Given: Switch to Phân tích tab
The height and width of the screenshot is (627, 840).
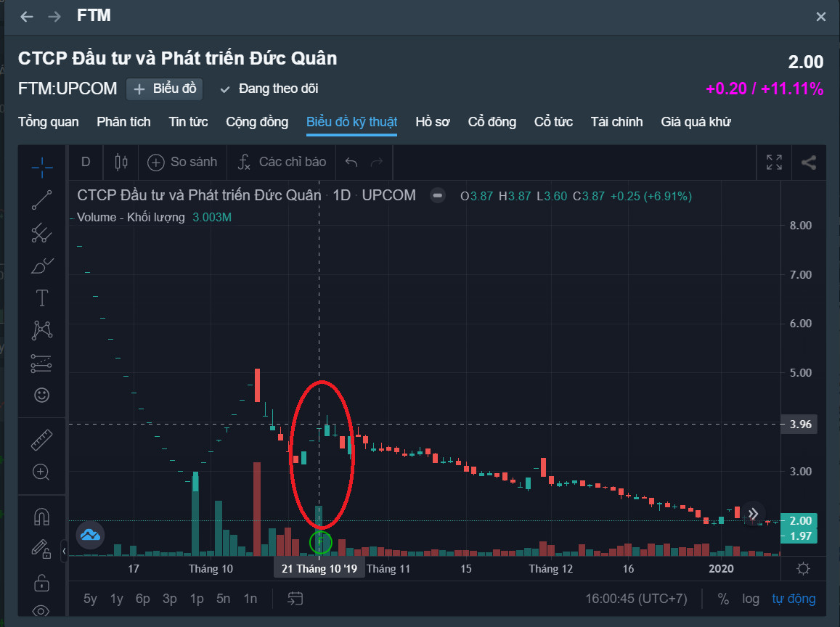Looking at the screenshot, I should [x=123, y=122].
